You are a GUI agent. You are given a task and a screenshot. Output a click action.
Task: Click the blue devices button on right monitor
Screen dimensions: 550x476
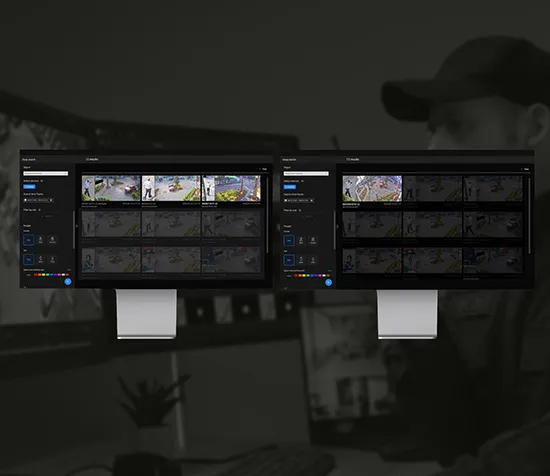[290, 187]
